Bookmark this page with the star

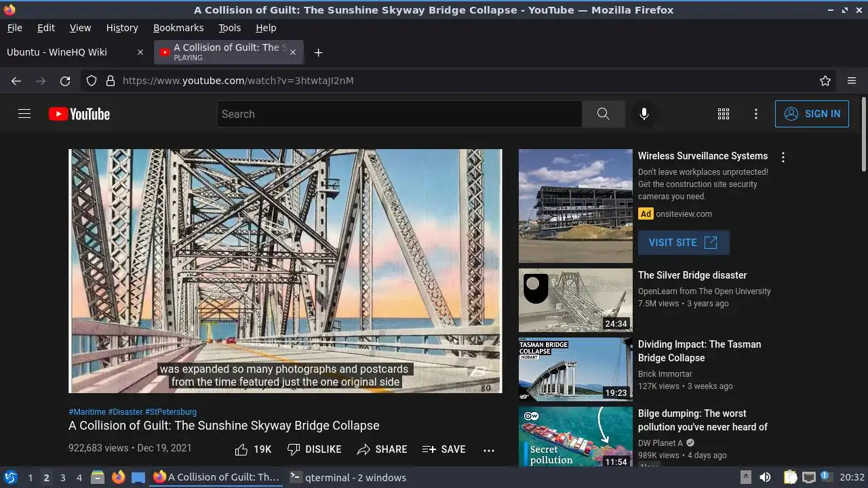click(x=825, y=81)
